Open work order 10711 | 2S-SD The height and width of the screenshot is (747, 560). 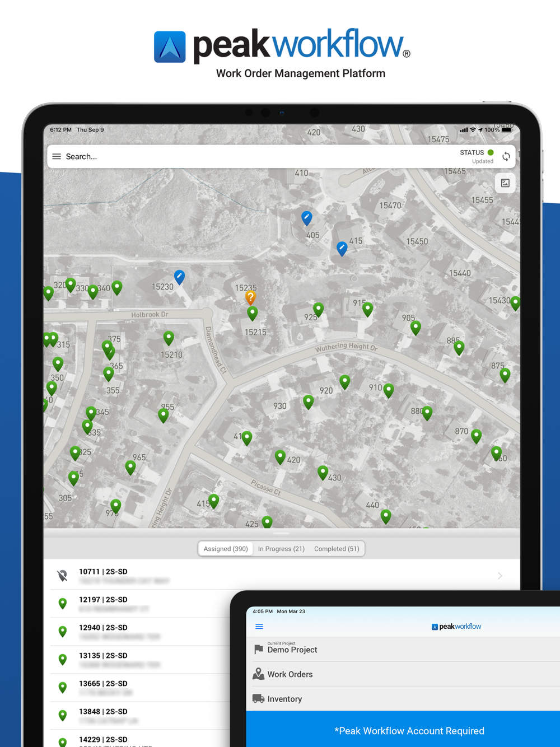(282, 576)
